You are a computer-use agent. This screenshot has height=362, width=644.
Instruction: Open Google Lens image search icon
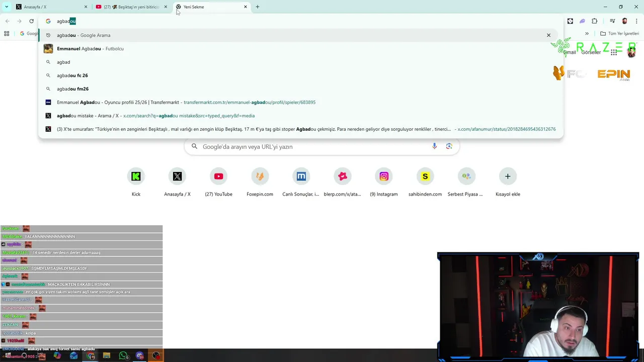449,146
